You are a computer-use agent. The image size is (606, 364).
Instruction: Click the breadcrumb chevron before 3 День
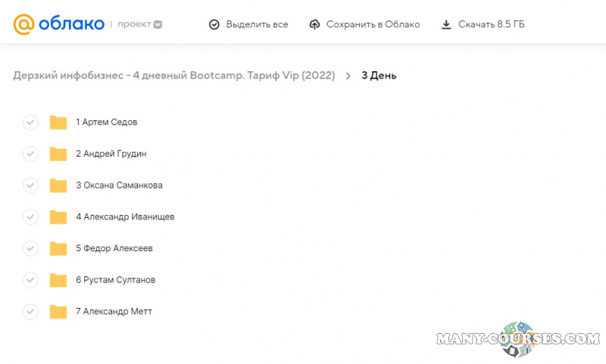click(348, 76)
